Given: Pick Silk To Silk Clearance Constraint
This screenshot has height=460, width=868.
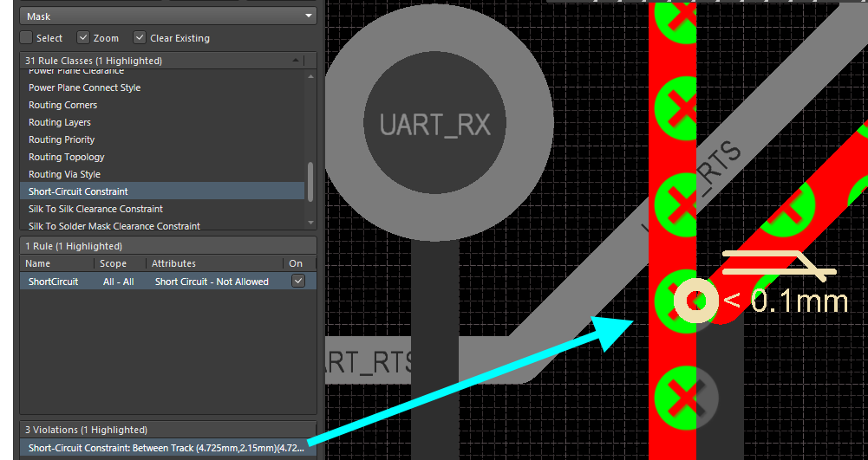Looking at the screenshot, I should pyautogui.click(x=95, y=209).
